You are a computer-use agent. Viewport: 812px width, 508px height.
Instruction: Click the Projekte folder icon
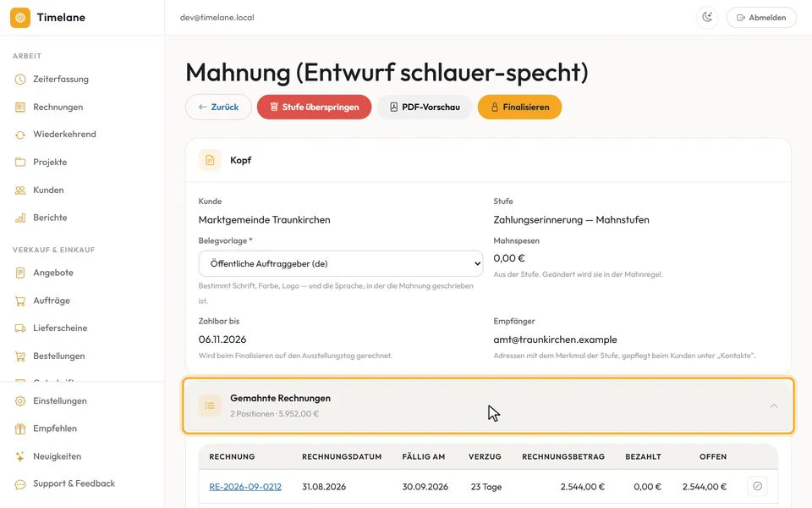coord(20,163)
